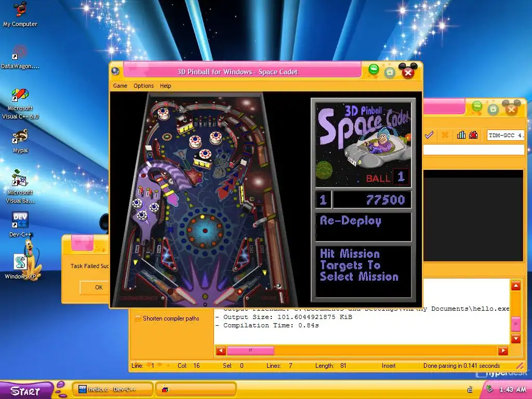Viewport: 532px width, 399px height.
Task: Maximize the 3D Pinball window
Action: [390, 72]
